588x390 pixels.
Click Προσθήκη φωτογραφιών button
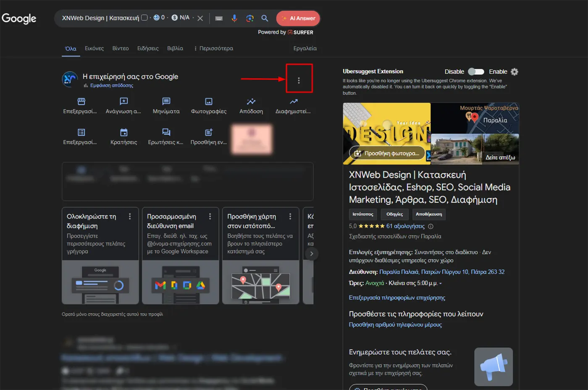tap(387, 153)
